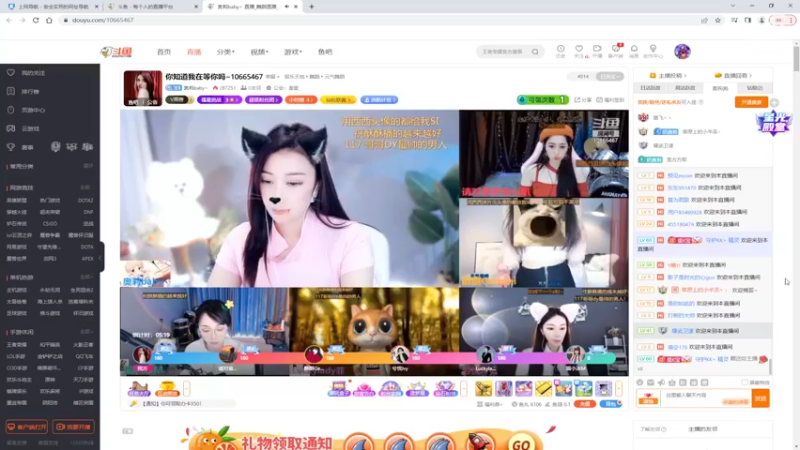Viewport: 800px width, 450px height.
Task: Toggle the 屏蔽特效 checkbox in chat toolbar
Action: [744, 382]
